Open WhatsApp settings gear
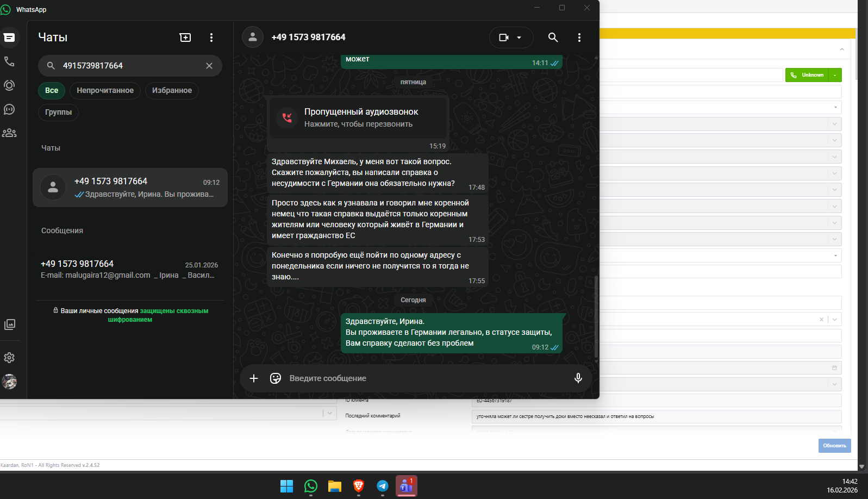 tap(9, 358)
